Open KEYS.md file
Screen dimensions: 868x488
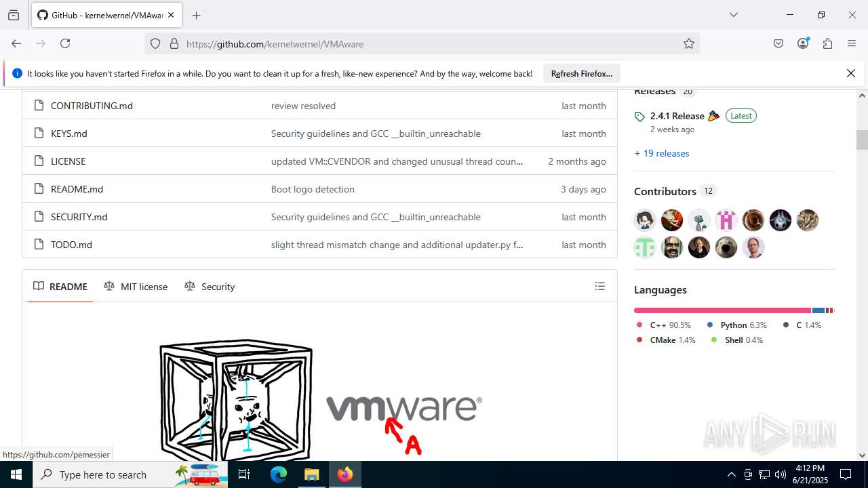click(69, 134)
